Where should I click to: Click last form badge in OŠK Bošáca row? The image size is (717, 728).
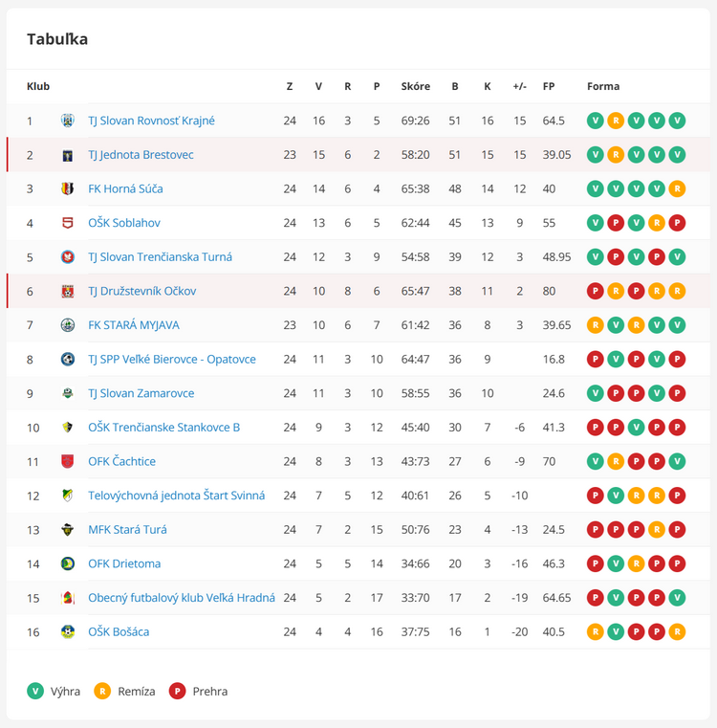[x=677, y=632]
